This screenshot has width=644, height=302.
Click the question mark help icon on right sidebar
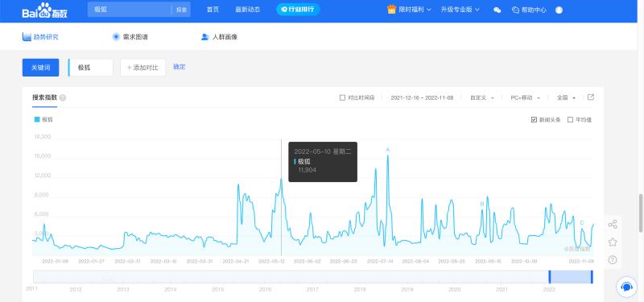tap(613, 259)
